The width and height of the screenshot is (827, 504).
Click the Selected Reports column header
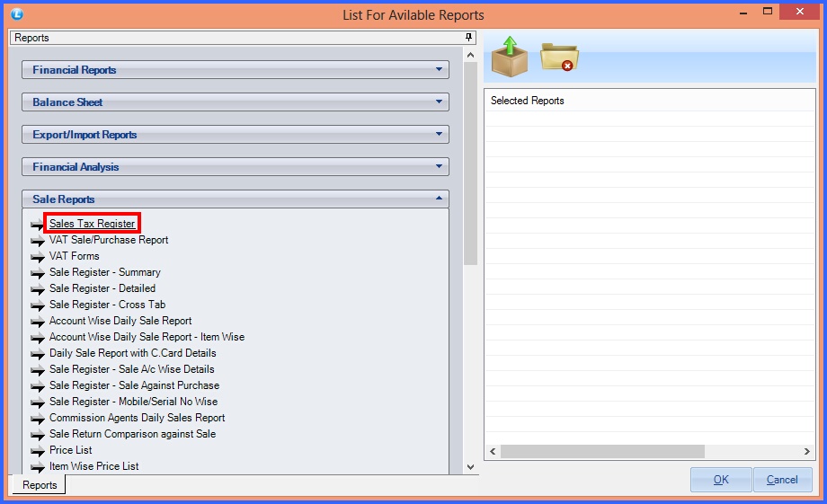coord(528,100)
